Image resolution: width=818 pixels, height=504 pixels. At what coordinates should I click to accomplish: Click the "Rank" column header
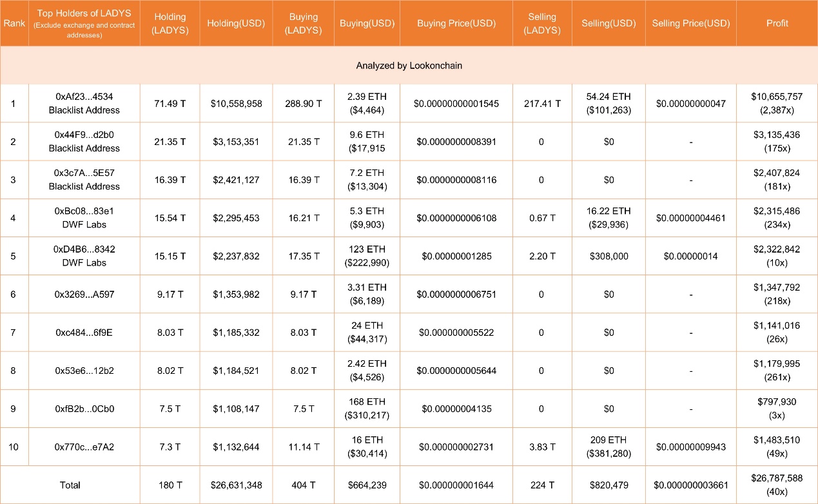coord(14,23)
